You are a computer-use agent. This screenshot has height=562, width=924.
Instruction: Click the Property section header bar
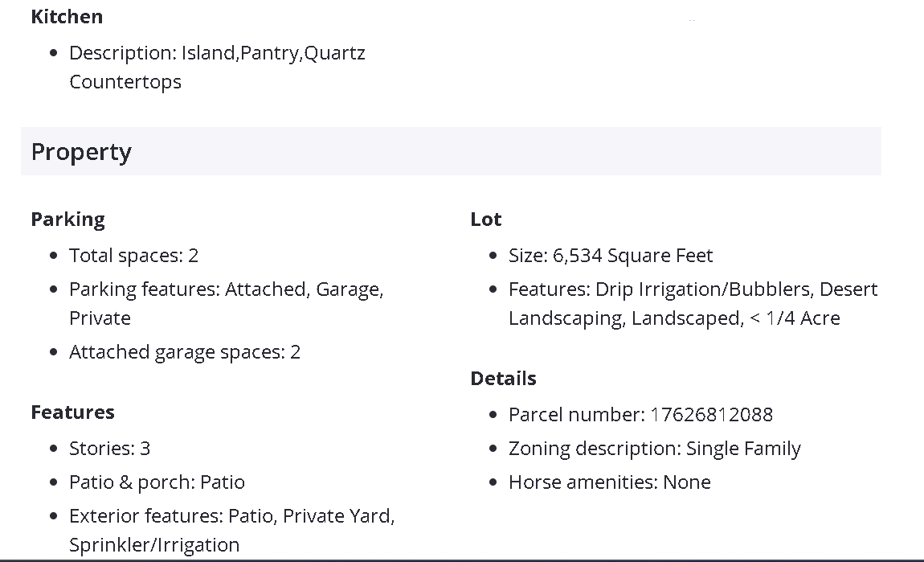pos(450,151)
